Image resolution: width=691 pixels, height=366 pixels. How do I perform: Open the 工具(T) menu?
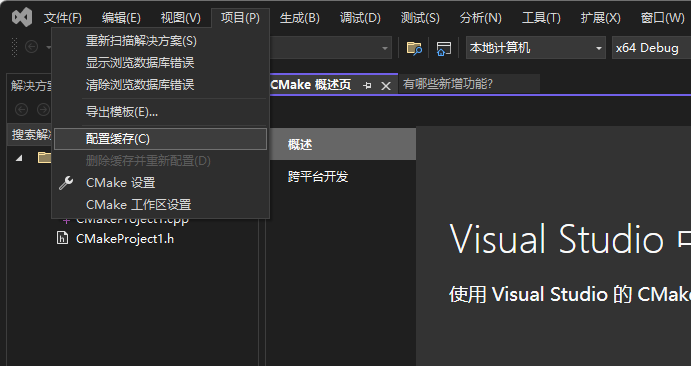click(541, 18)
